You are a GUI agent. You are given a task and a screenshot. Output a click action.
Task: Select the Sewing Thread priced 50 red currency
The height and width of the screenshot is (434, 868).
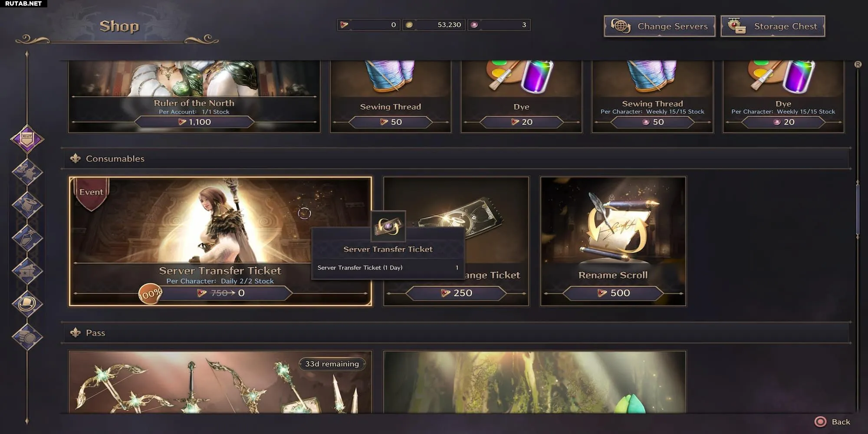click(x=391, y=96)
